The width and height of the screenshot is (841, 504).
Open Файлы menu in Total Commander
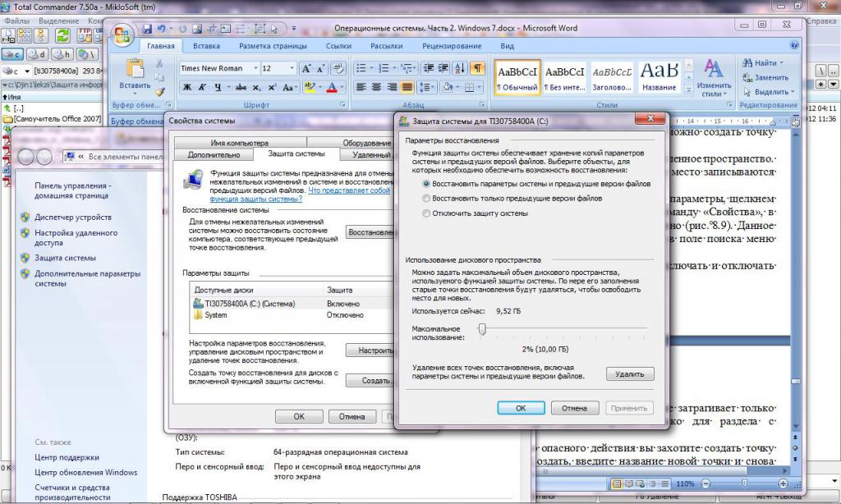(16, 21)
